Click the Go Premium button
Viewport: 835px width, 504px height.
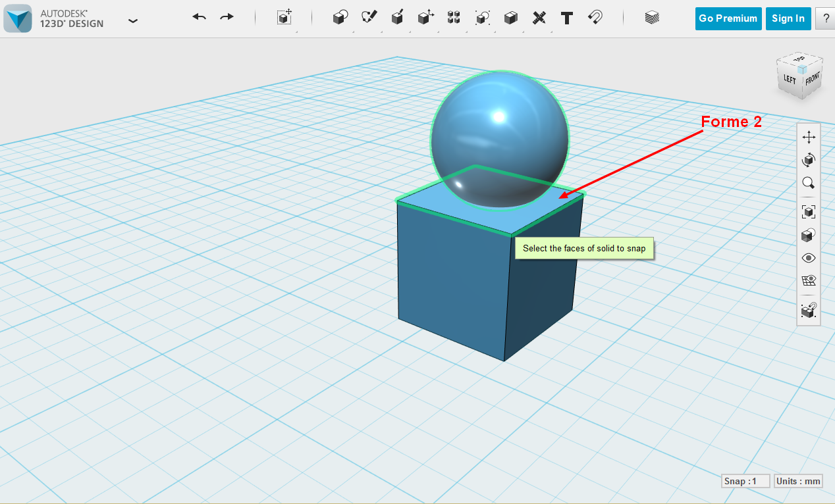[x=728, y=18]
